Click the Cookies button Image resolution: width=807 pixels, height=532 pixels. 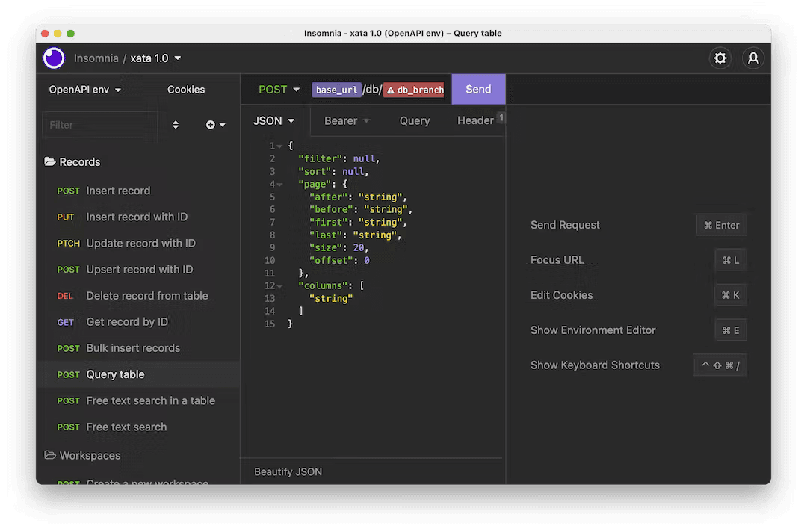(x=186, y=90)
